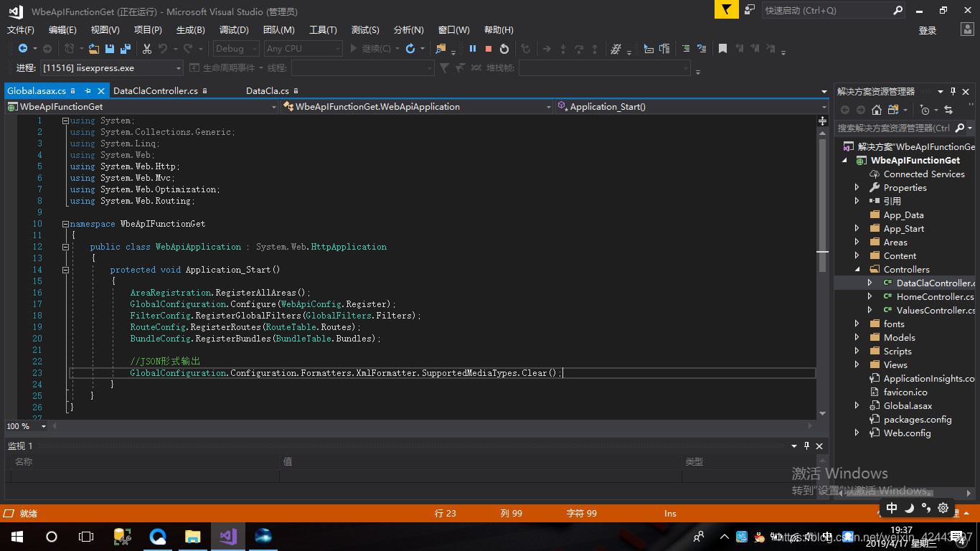The width and height of the screenshot is (980, 551).
Task: Open the Debug configuration dropdown
Action: (x=237, y=49)
